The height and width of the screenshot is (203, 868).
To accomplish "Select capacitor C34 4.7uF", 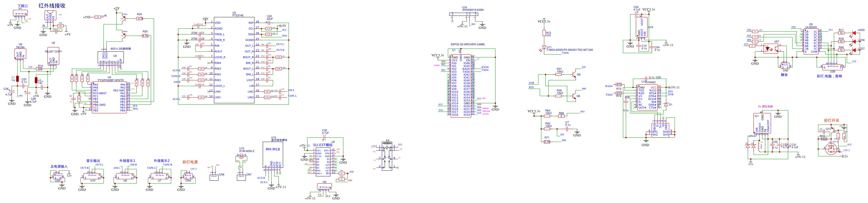I will point(636,14).
